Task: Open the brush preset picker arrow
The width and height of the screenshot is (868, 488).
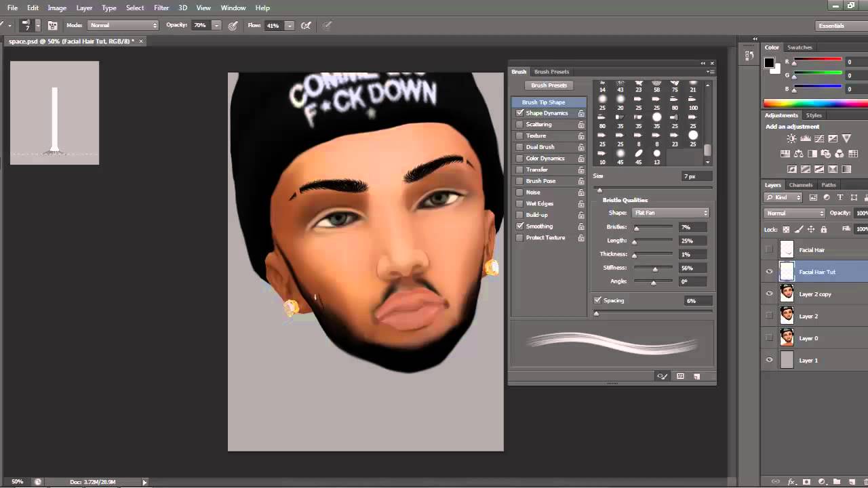Action: (x=38, y=25)
